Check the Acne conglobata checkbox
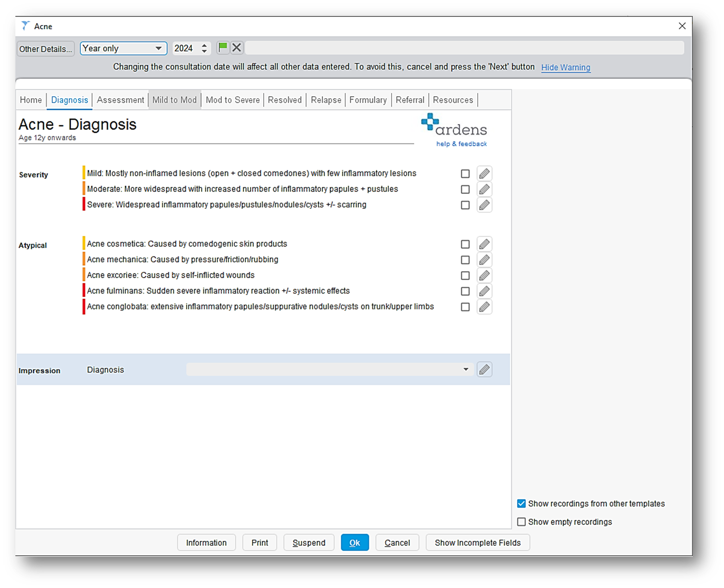This screenshot has width=724, height=588. click(x=465, y=307)
